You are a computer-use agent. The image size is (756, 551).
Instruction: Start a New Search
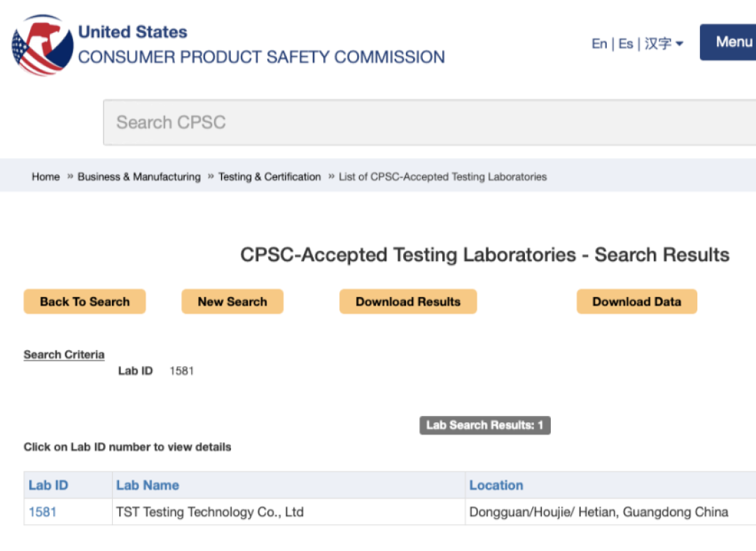click(232, 302)
